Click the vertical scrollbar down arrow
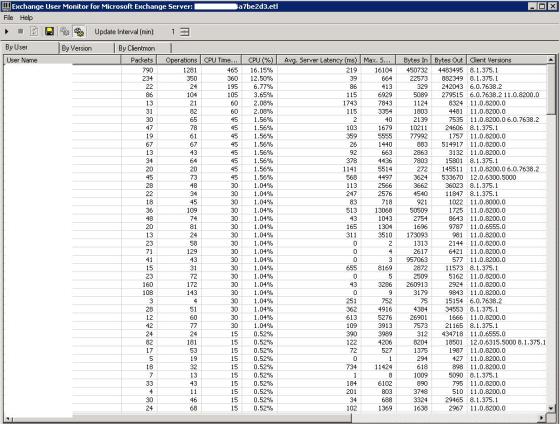Viewport: 560px width, 424px height. (x=551, y=408)
